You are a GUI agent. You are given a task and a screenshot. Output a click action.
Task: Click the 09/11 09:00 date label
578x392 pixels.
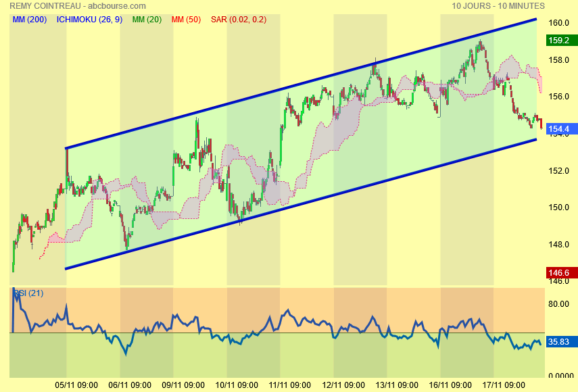[x=183, y=385]
